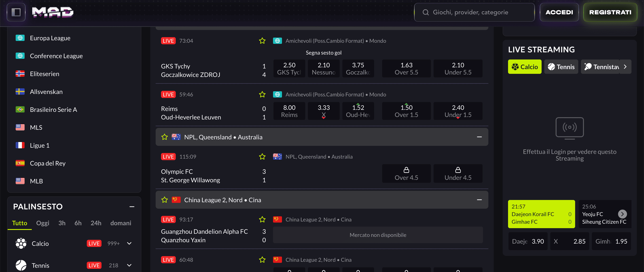Select the tennis ball icon beside Tennis

tap(21, 265)
